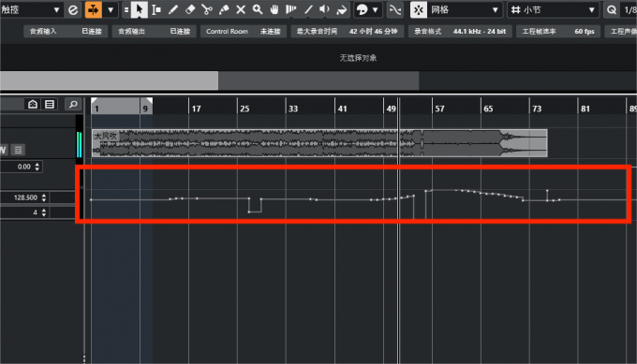The image size is (637, 364).
Task: Open the color palette selector icon
Action: click(x=362, y=9)
